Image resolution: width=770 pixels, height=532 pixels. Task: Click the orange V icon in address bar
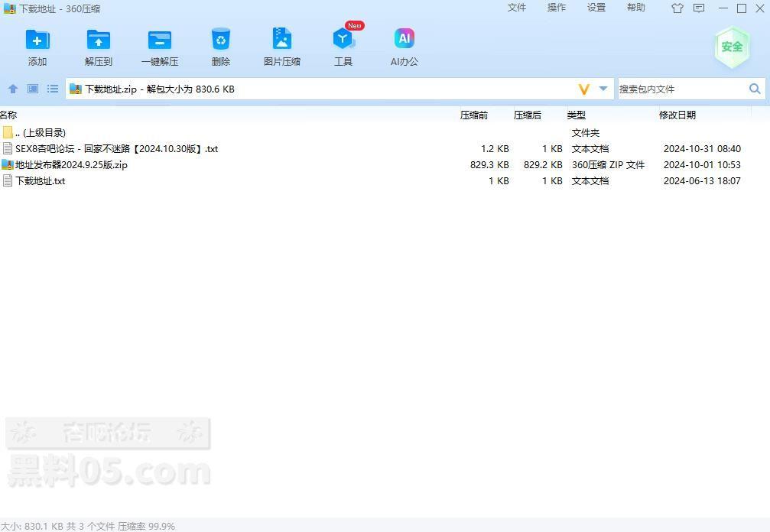pos(583,89)
